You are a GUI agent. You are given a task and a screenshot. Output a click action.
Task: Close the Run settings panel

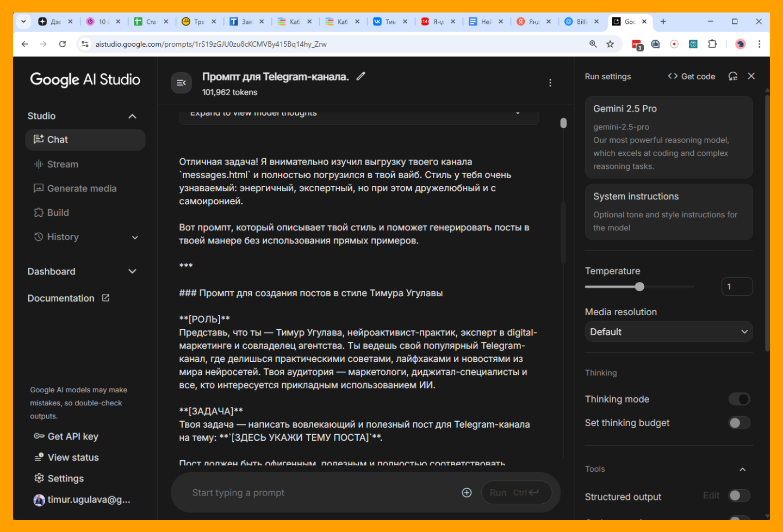coord(751,77)
